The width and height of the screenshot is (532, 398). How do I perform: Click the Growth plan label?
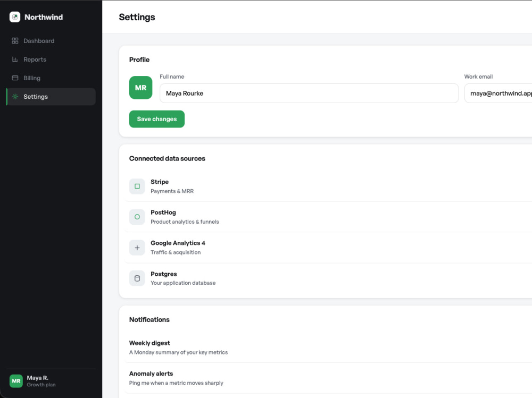pyautogui.click(x=41, y=384)
